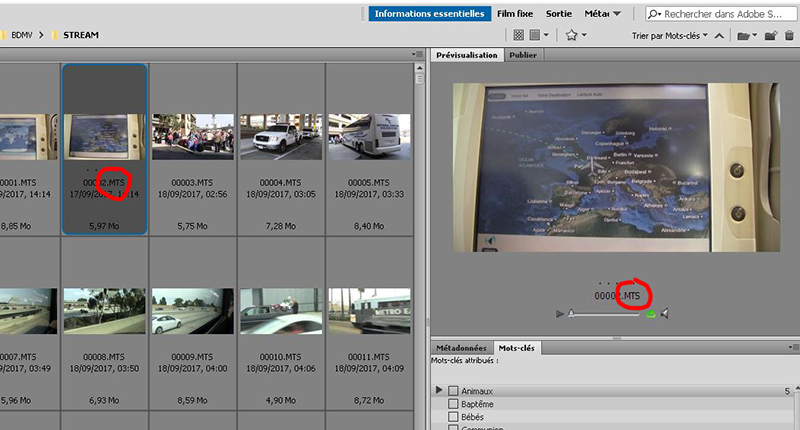The height and width of the screenshot is (430, 800).
Task: Open the recent folder dropdown arrow
Action: pos(755,35)
